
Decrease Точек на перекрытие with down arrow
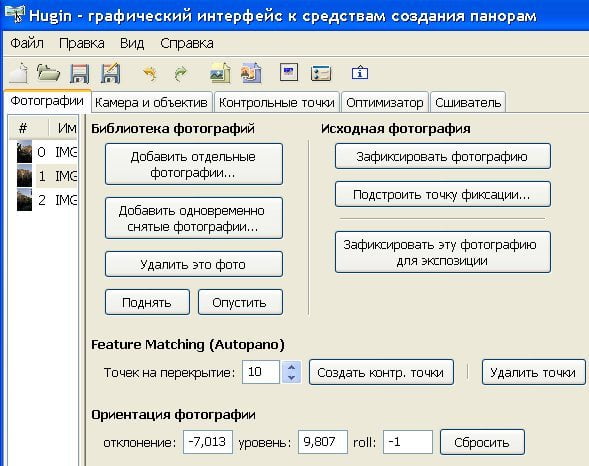[291, 378]
